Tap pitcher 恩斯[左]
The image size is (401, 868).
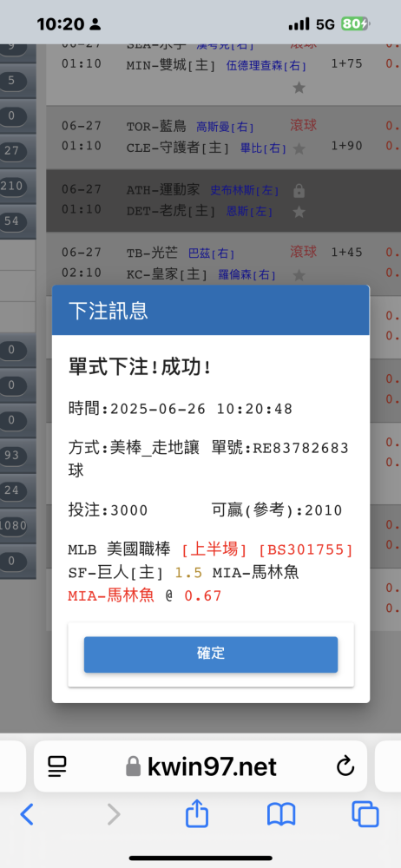pyautogui.click(x=249, y=212)
